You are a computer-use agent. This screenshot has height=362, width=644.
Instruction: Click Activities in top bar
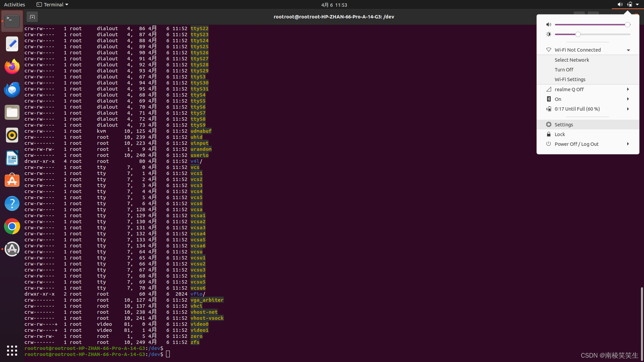pyautogui.click(x=14, y=5)
